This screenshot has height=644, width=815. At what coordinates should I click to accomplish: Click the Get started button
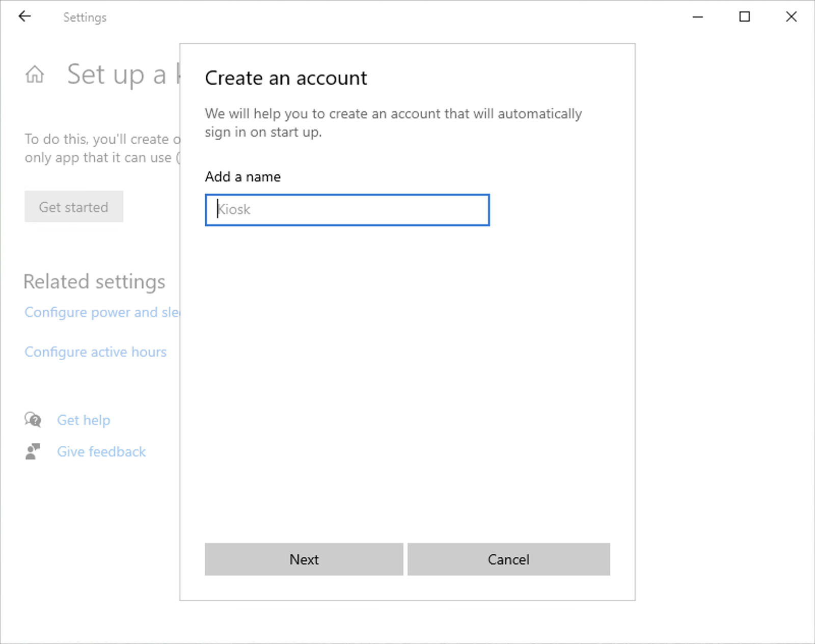74,207
